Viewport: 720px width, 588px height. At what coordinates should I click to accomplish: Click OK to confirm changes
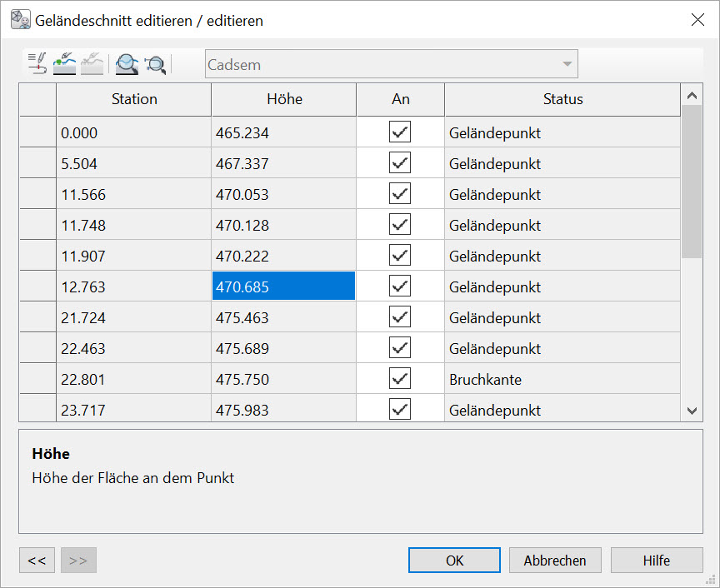click(x=454, y=561)
